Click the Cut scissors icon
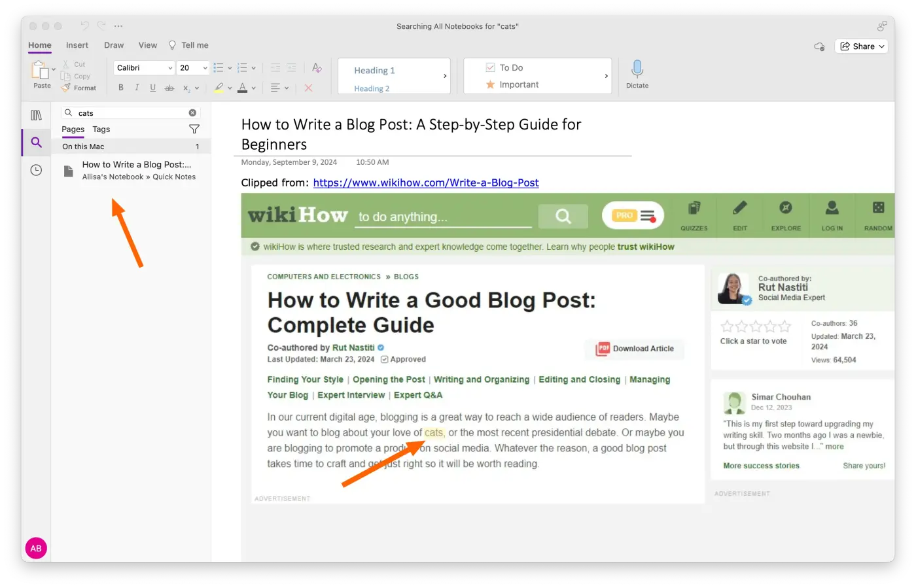The image size is (916, 588). 65,64
